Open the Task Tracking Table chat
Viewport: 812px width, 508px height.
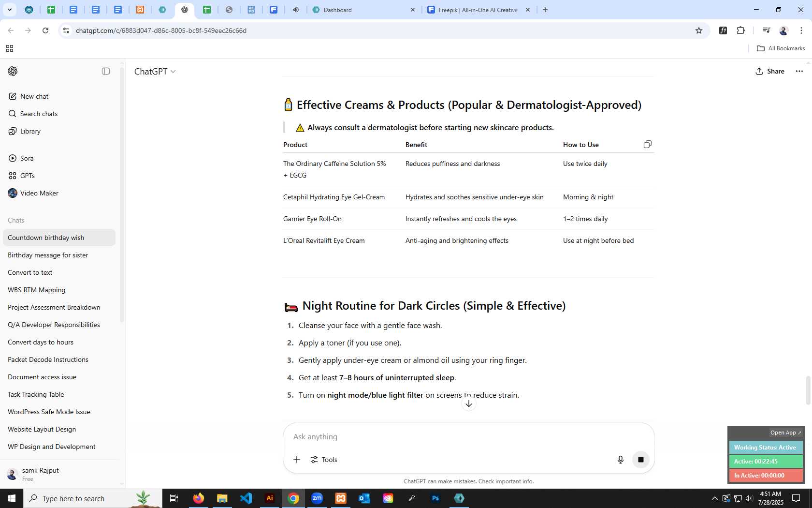coord(59,394)
